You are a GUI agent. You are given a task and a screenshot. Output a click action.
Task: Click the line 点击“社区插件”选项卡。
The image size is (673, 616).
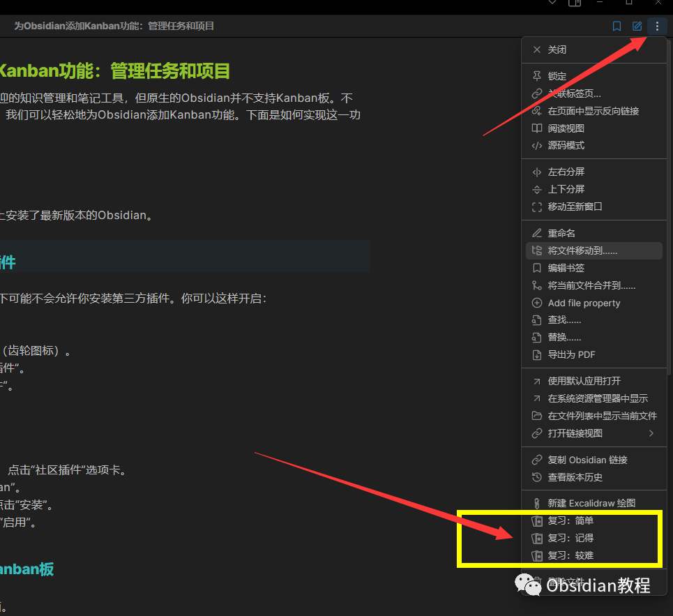pyautogui.click(x=67, y=470)
